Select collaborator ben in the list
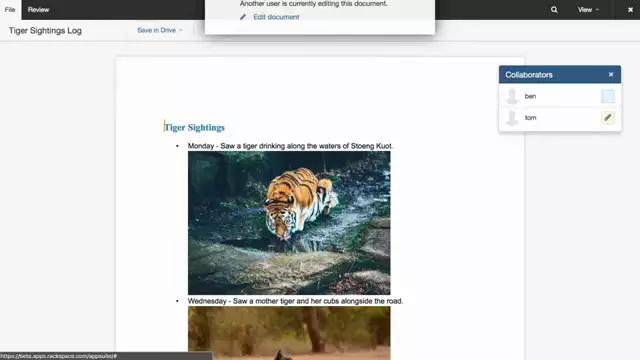Viewport: 640px width, 360px height. [x=560, y=96]
